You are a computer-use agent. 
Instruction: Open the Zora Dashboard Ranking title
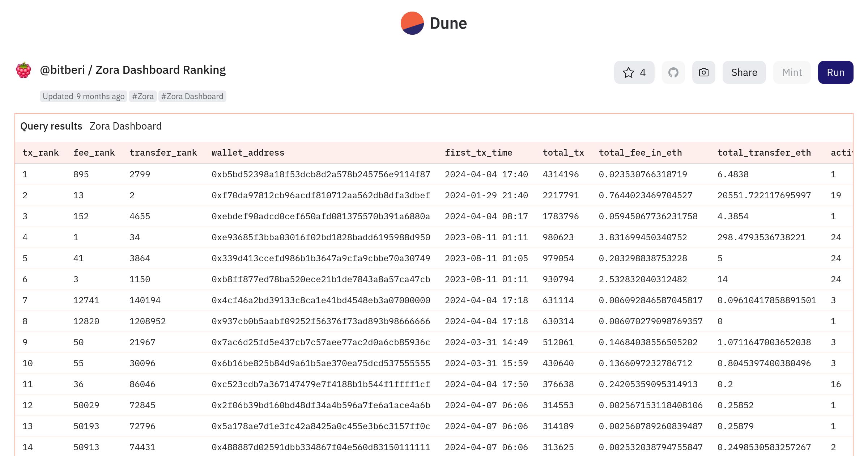tap(161, 70)
